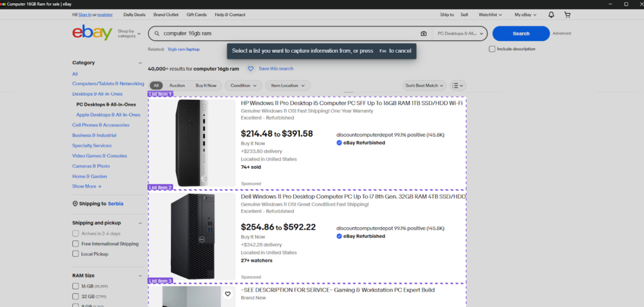The width and height of the screenshot is (644, 307).
Task: Open the shopping cart icon
Action: 568,15
